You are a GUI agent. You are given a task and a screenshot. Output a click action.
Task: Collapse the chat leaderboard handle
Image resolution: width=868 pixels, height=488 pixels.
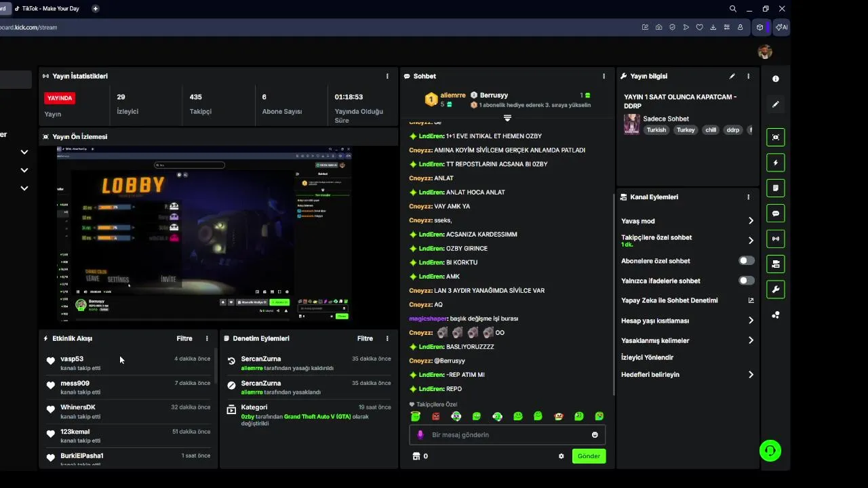point(507,118)
